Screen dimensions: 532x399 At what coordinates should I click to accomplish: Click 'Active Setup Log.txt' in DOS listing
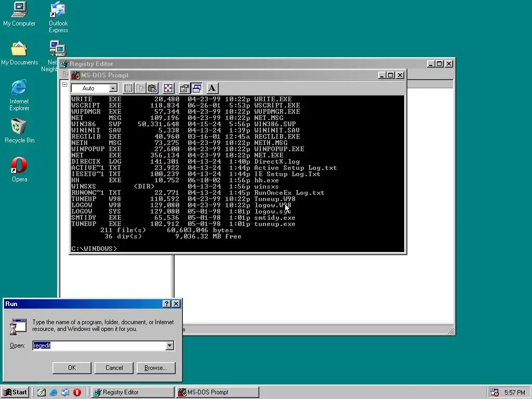[296, 168]
